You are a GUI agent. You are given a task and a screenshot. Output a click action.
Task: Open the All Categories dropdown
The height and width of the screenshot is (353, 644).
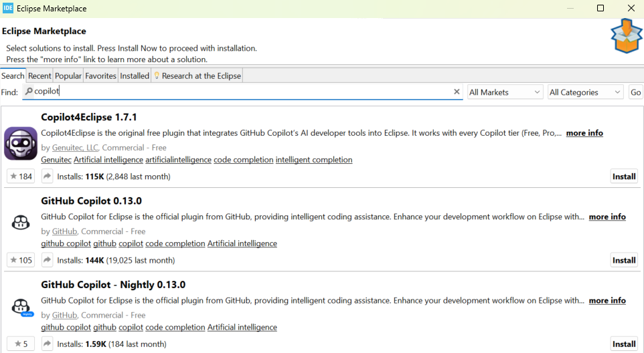(x=585, y=92)
